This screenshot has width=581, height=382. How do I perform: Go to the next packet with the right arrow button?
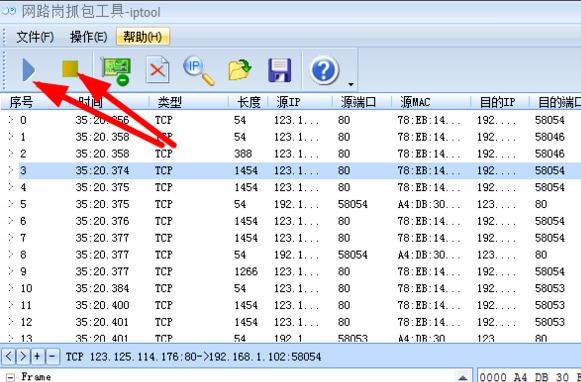tap(23, 356)
